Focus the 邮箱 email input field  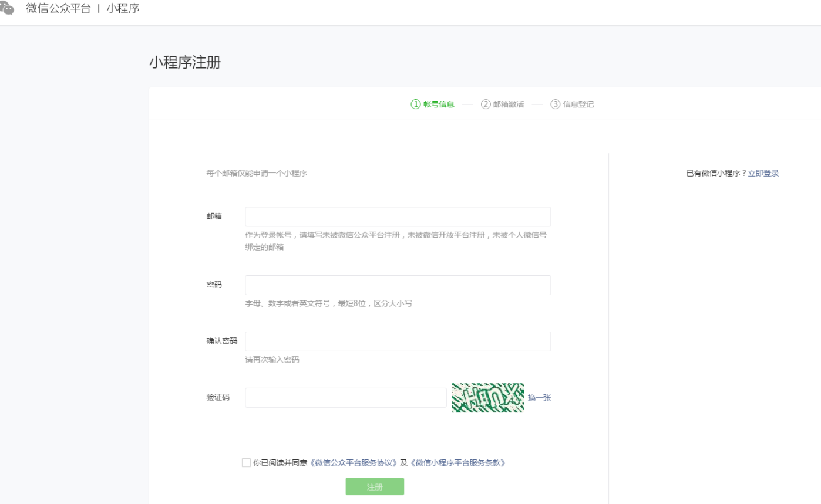(x=398, y=217)
